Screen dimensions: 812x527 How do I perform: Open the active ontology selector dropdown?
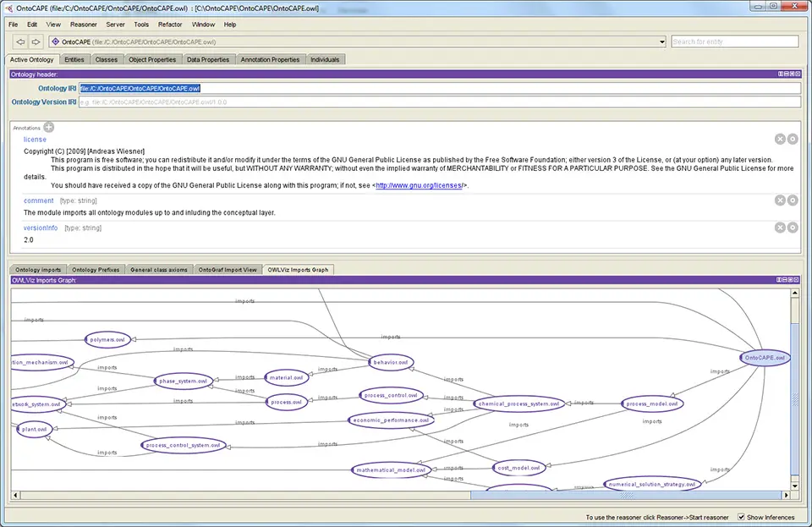click(x=662, y=41)
